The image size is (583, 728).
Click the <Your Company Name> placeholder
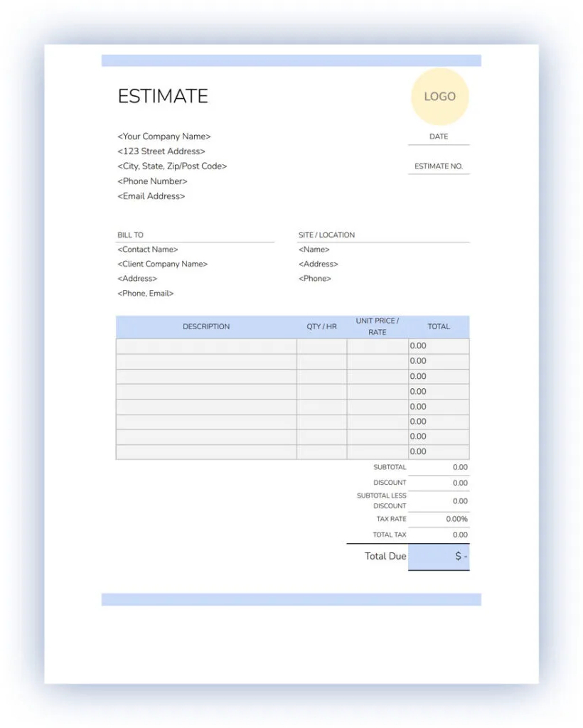click(x=164, y=136)
